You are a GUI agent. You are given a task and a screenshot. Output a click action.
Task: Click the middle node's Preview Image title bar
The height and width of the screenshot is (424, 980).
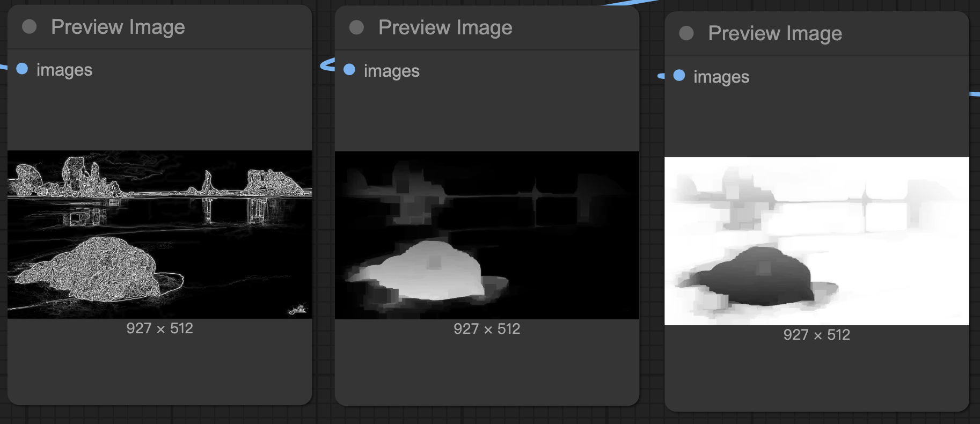tap(445, 27)
